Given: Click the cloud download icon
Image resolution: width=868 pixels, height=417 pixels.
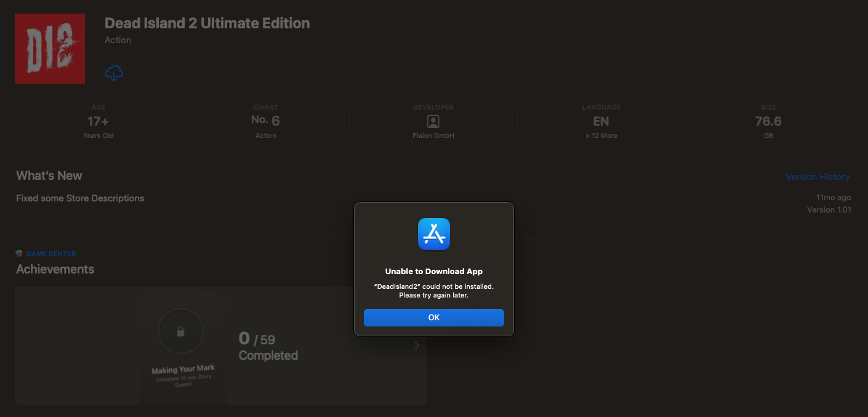Looking at the screenshot, I should click(114, 73).
